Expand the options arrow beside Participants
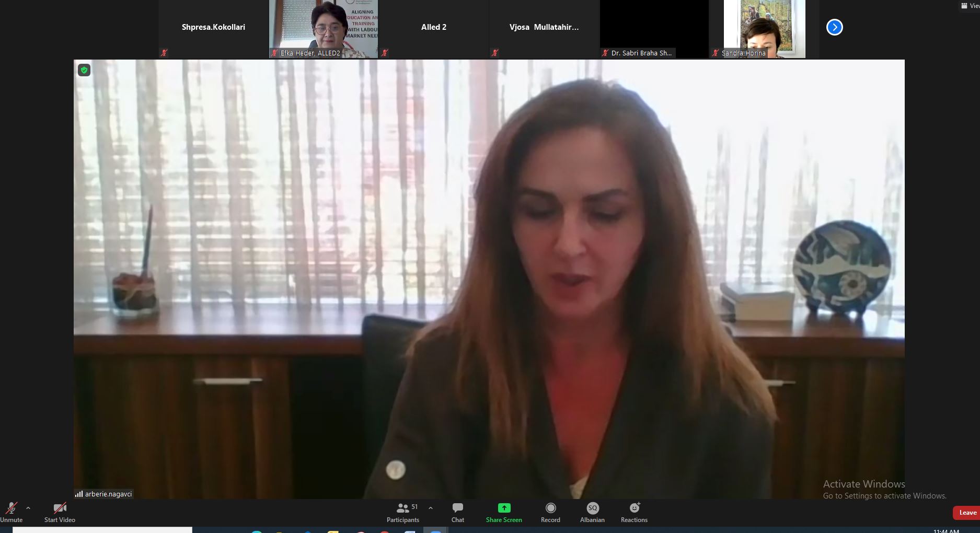 point(431,508)
